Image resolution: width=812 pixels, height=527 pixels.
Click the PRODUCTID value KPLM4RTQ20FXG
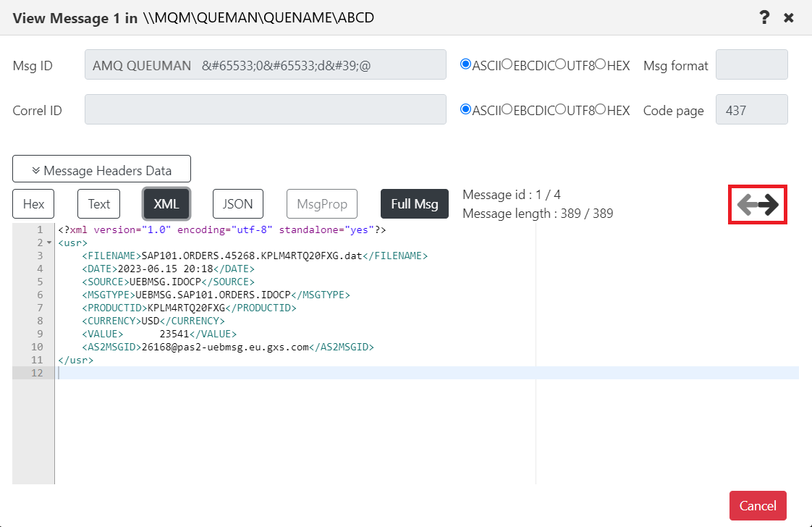point(187,307)
